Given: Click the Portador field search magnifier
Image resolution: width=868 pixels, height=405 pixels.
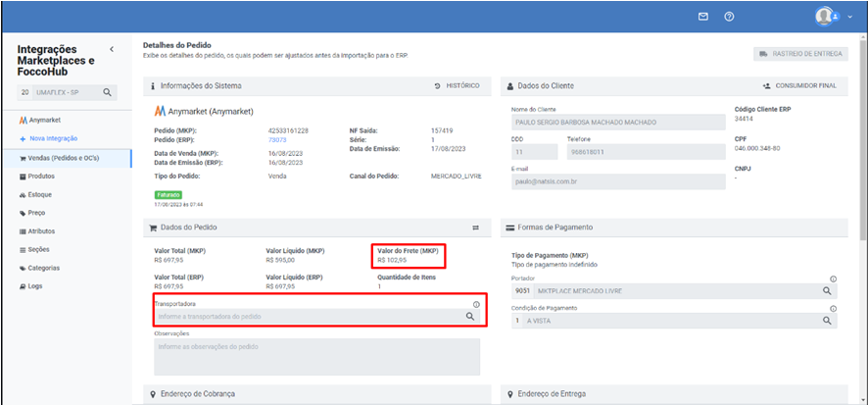Looking at the screenshot, I should point(827,291).
